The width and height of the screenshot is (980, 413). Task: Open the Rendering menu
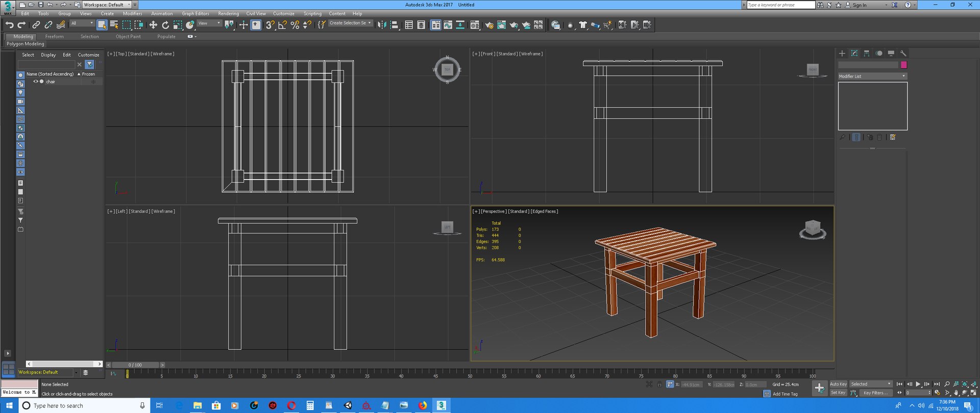[228, 14]
